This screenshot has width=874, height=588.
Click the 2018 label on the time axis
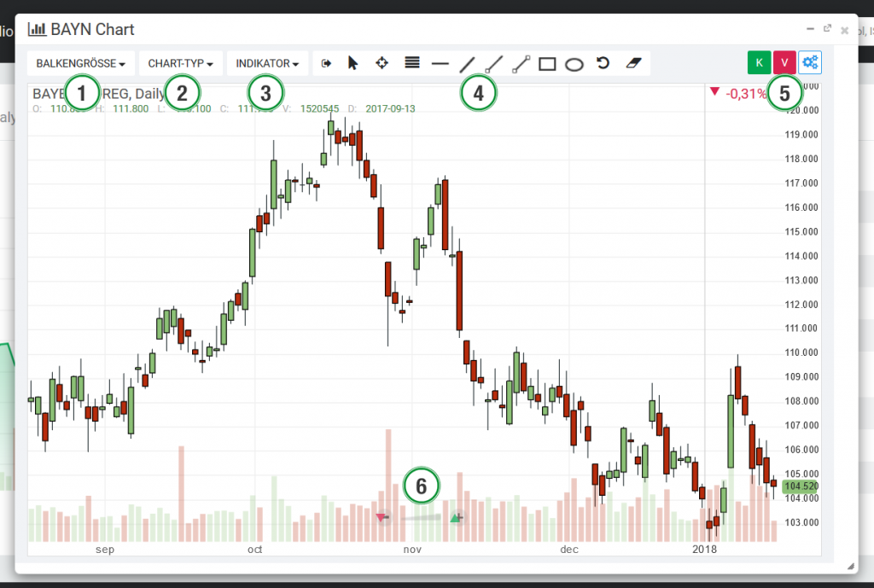pyautogui.click(x=704, y=550)
